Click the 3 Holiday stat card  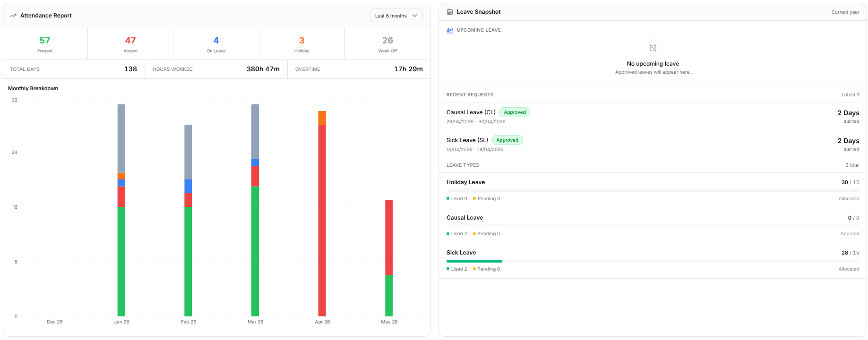(302, 44)
